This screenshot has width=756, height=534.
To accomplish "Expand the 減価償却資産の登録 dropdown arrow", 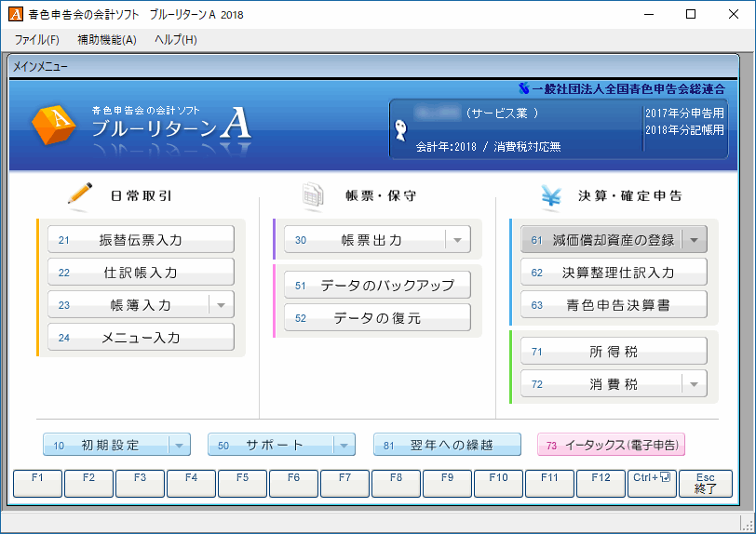I will tap(694, 240).
